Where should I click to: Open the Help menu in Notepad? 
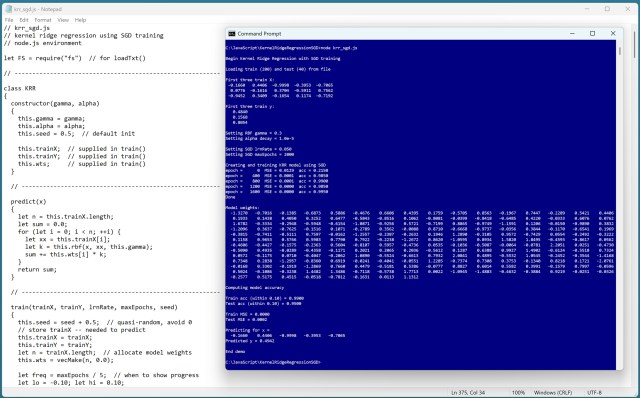(80, 20)
